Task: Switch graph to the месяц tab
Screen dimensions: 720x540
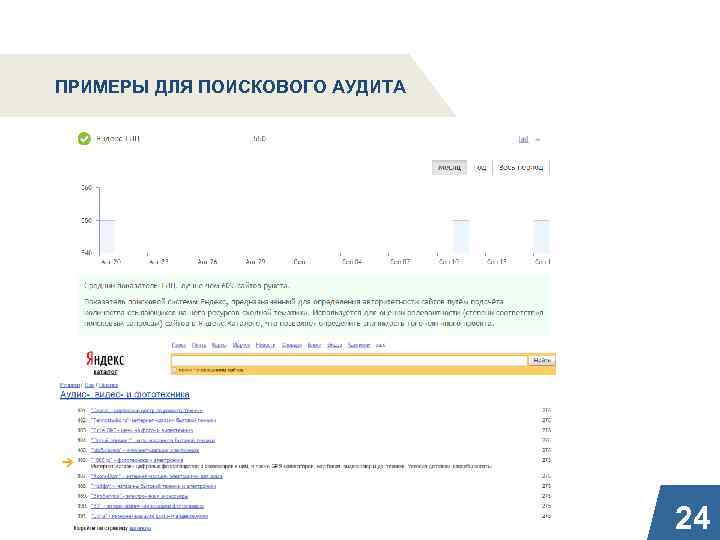Action: (450, 168)
